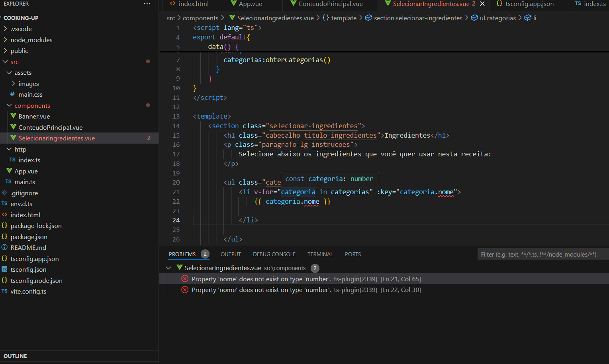Image resolution: width=609 pixels, height=364 pixels.
Task: Click section.selecionar-ingredientes breadcrumb
Action: point(418,18)
